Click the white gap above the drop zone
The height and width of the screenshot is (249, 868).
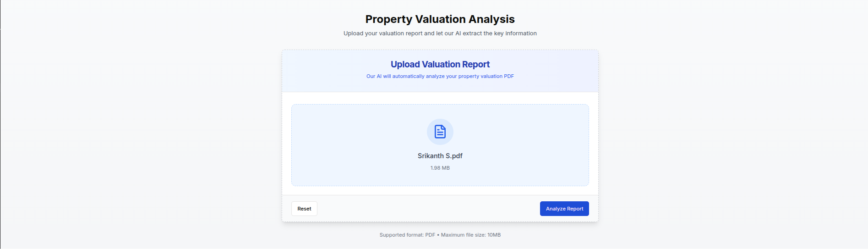point(440,98)
